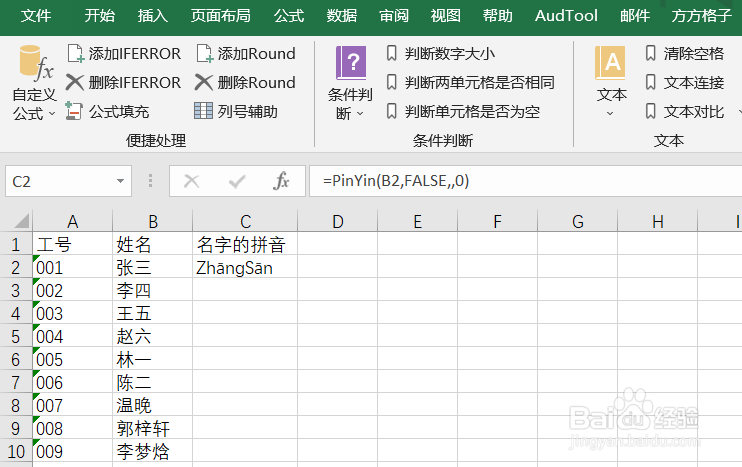Select cell containing 王五

coord(152,313)
